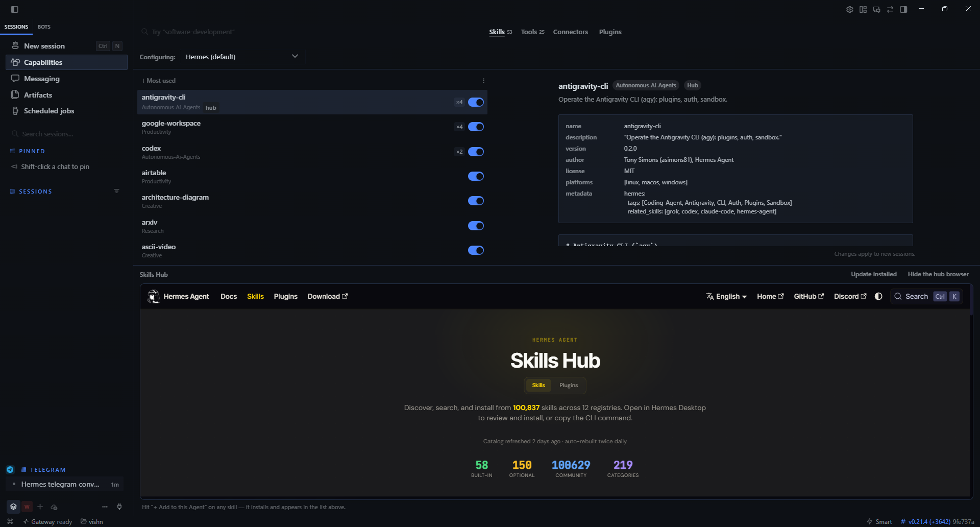This screenshot has width=980, height=527.
Task: Collapse the left sidebar with top-left icon
Action: pos(14,9)
